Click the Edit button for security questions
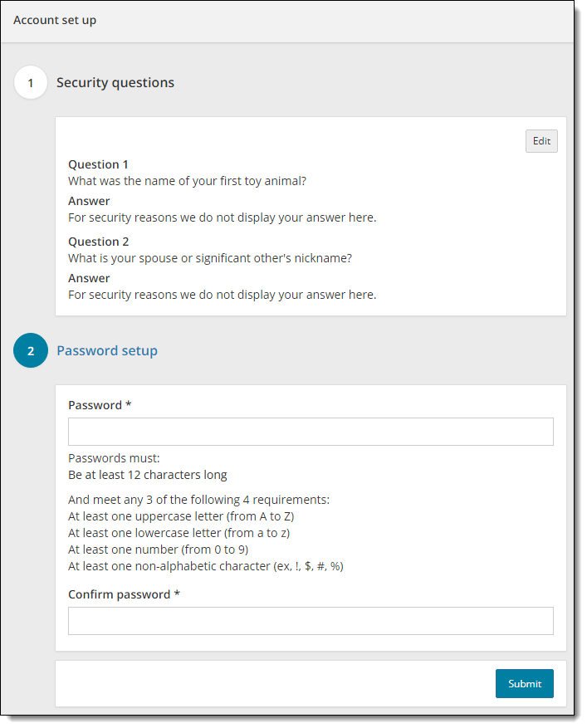587x728 pixels. (x=541, y=141)
